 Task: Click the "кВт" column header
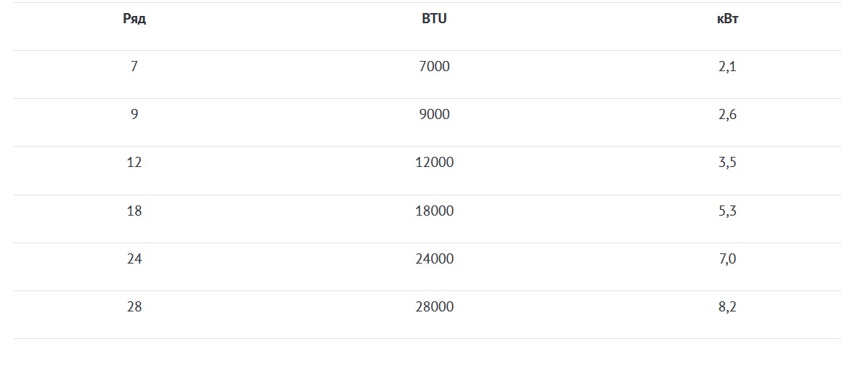[x=726, y=19]
